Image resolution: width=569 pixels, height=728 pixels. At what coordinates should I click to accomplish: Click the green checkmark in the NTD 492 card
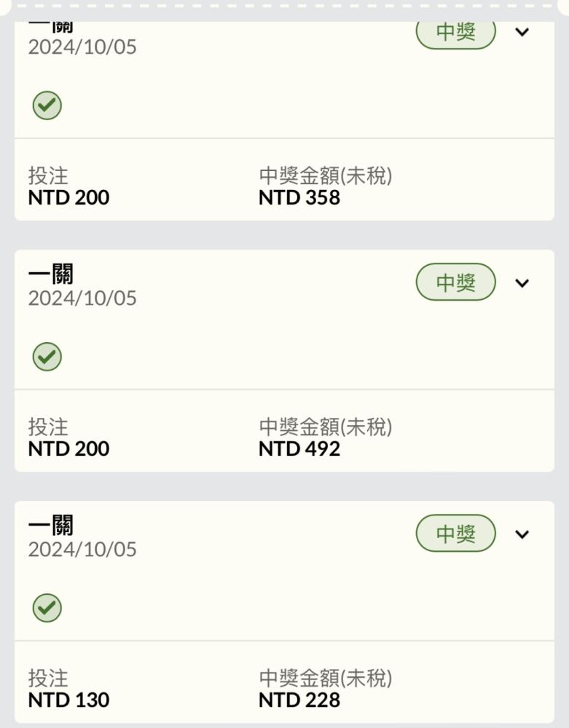tap(47, 357)
